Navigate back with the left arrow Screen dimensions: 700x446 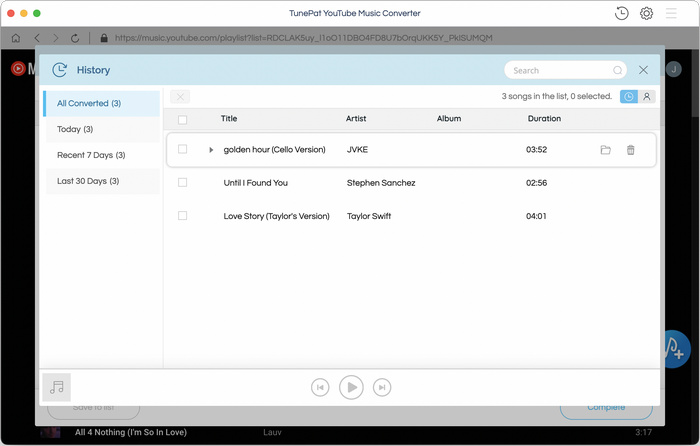pyautogui.click(x=37, y=38)
